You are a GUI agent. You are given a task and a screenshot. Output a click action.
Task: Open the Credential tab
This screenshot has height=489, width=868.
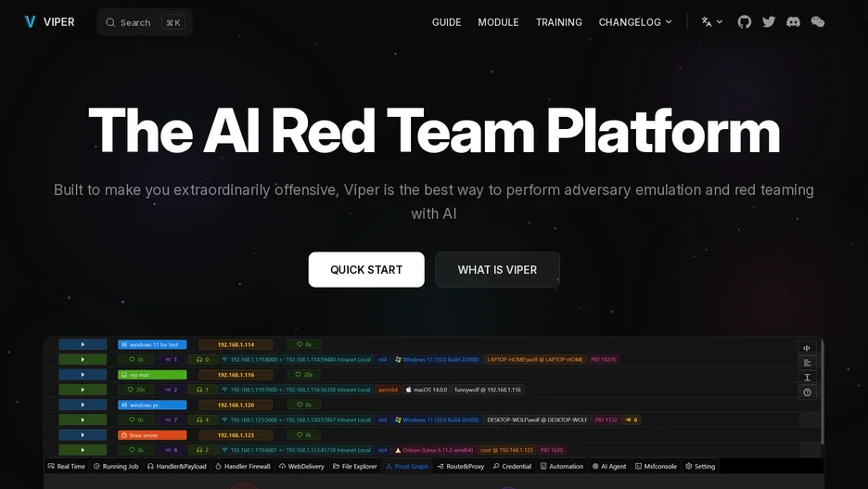[512, 467]
